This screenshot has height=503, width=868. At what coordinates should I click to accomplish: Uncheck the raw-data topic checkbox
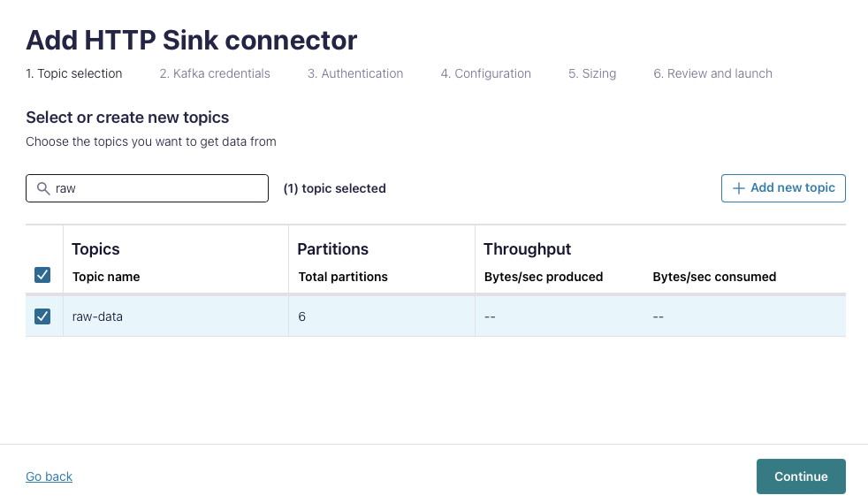point(42,316)
